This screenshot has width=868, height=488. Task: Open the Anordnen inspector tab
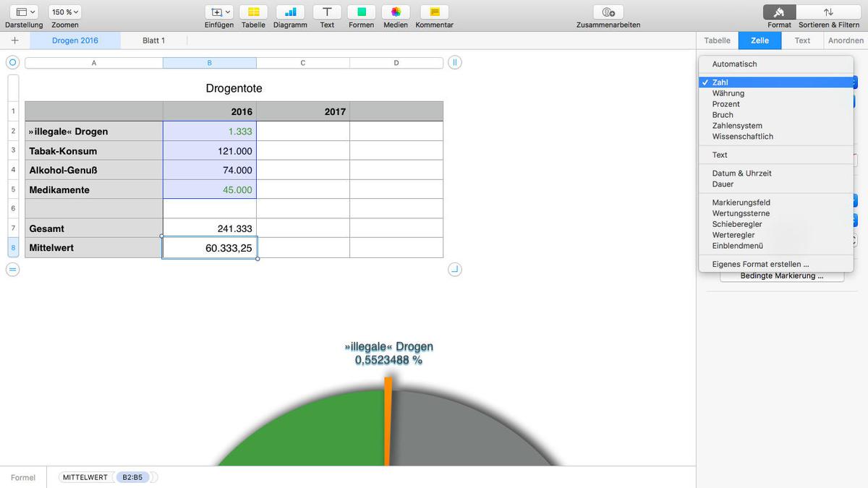846,40
